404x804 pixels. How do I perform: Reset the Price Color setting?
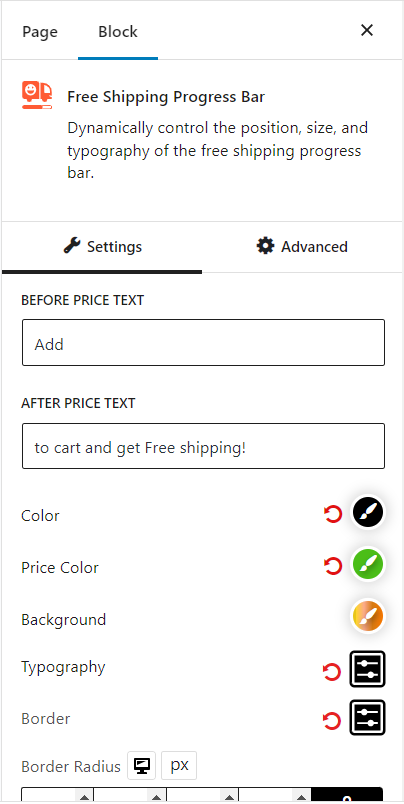(x=333, y=566)
